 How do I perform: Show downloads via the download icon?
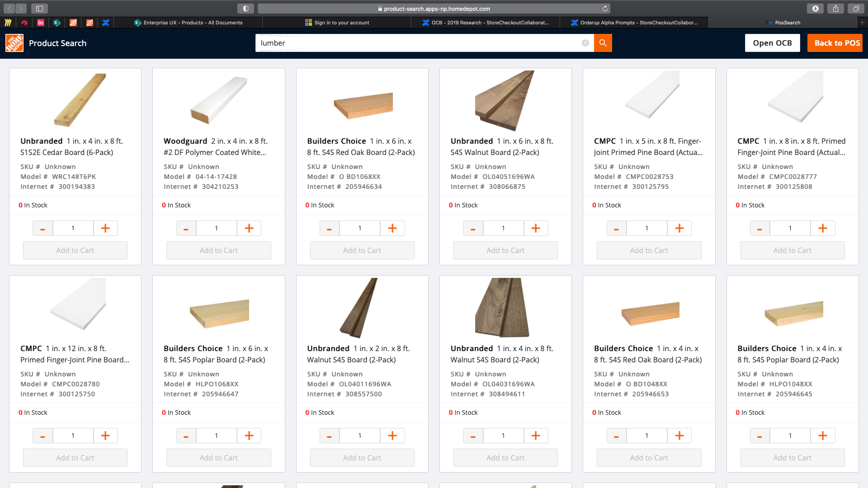click(x=815, y=8)
